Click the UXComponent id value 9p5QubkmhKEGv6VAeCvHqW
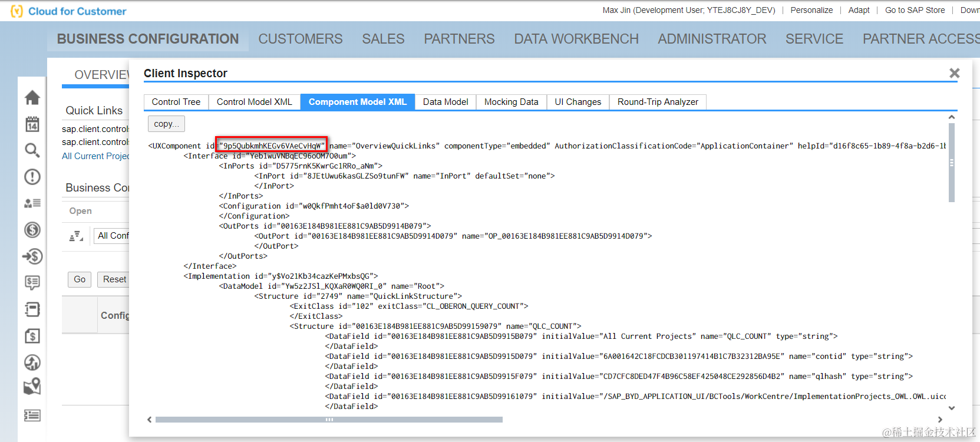This screenshot has height=442, width=980. point(271,146)
